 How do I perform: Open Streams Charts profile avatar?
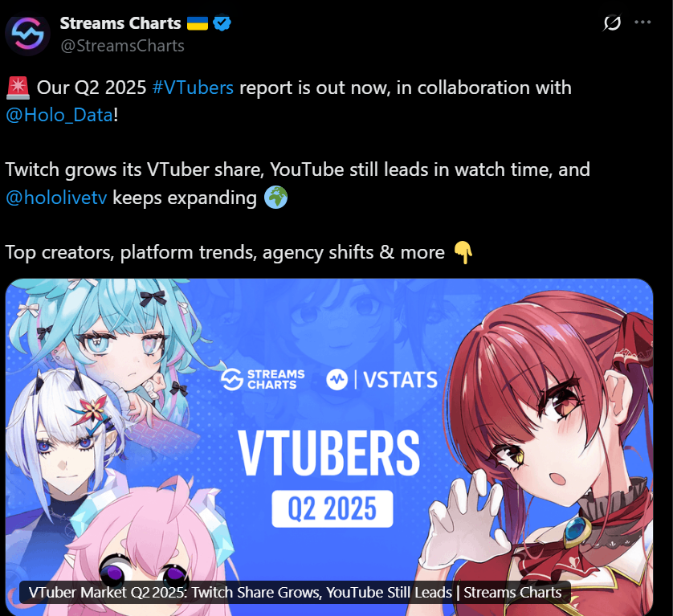(27, 35)
